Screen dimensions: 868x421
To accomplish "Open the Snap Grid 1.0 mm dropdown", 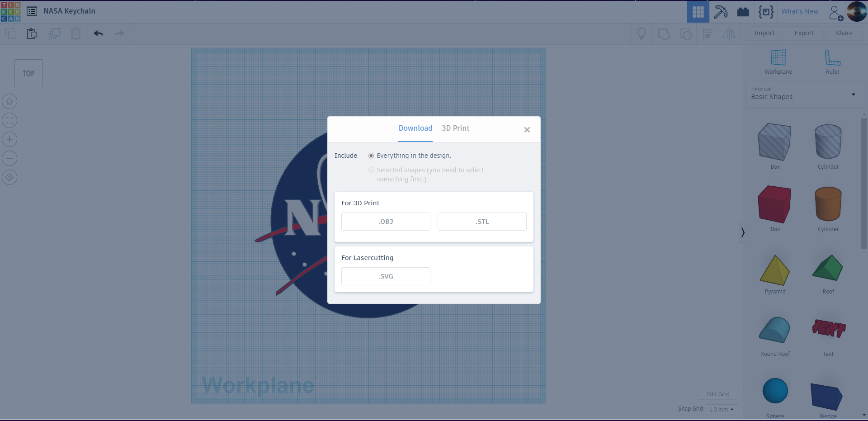I will [x=722, y=409].
